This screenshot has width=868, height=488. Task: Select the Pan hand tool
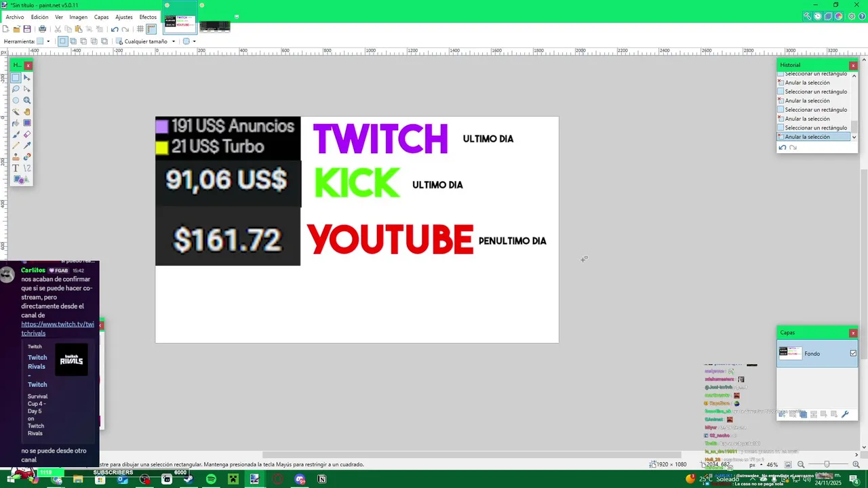[27, 112]
